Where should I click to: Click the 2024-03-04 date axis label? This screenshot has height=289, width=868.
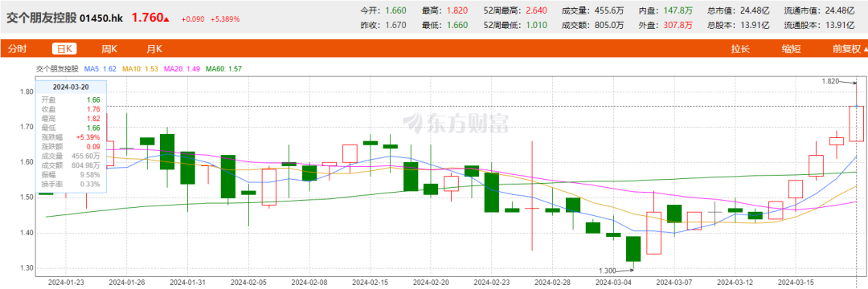click(613, 281)
